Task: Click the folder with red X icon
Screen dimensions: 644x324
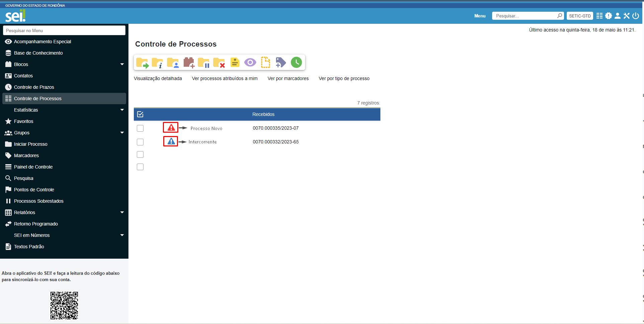Action: [x=219, y=63]
